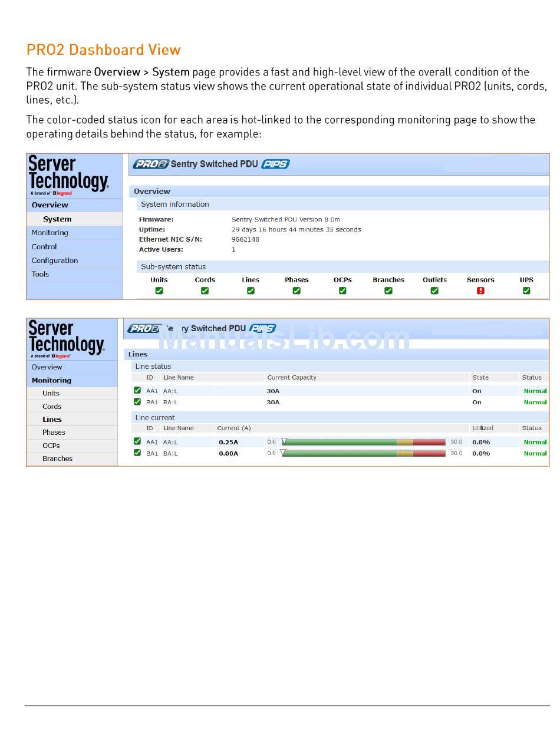This screenshot has width=560, height=739.
Task: Click AA1 Normal status in Line status
Action: [x=535, y=391]
